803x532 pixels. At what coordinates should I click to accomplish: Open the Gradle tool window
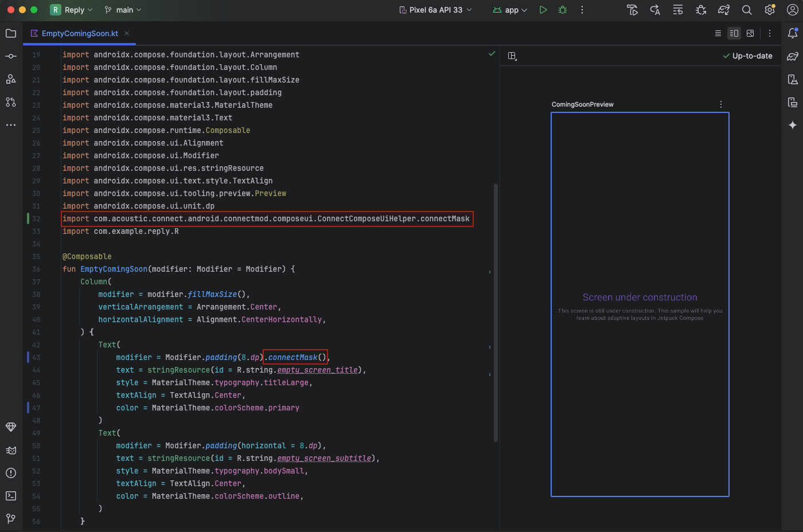pyautogui.click(x=793, y=56)
